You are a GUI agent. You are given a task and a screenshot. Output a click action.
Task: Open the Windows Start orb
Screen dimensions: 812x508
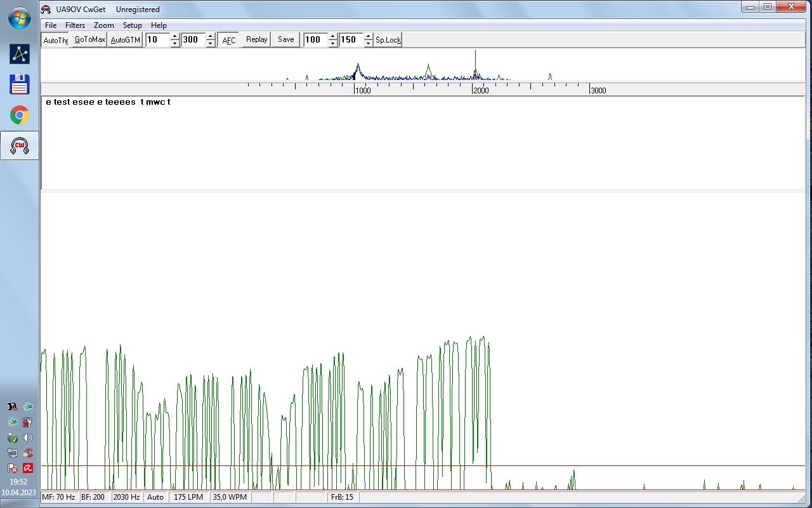click(19, 18)
